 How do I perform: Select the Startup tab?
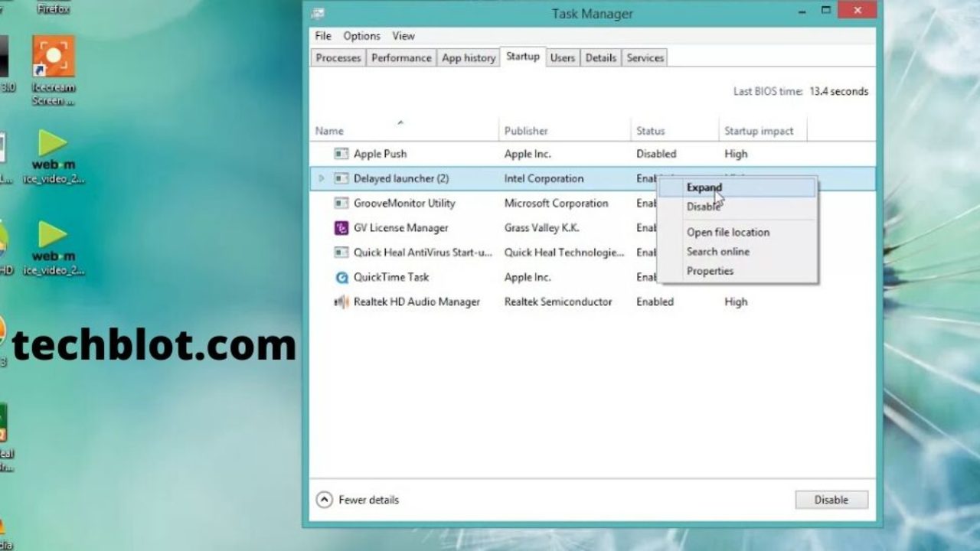(x=523, y=56)
